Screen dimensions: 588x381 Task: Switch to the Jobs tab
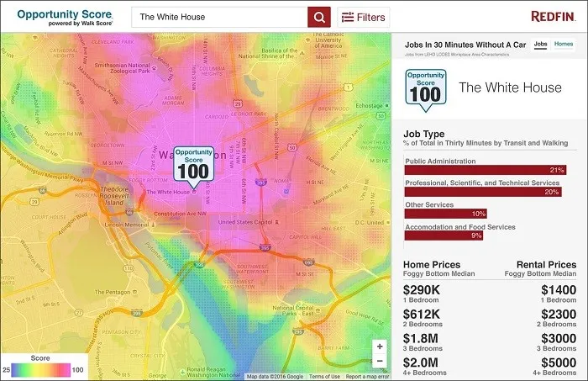540,45
